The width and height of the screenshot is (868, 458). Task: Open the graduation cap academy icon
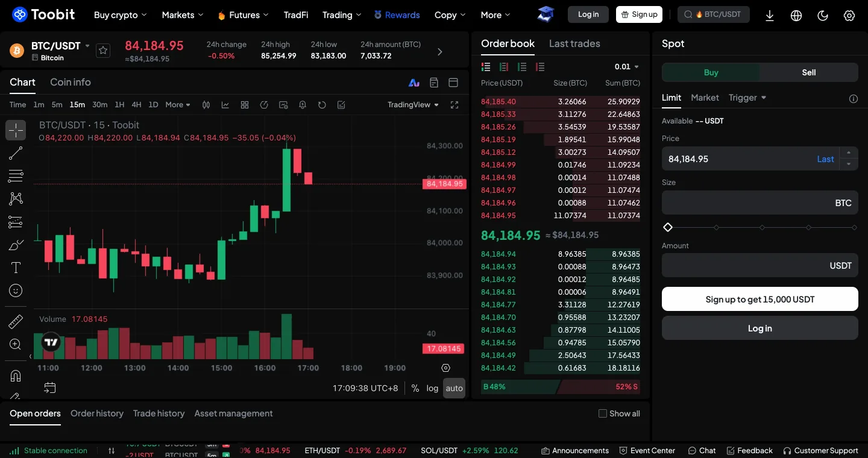click(546, 14)
